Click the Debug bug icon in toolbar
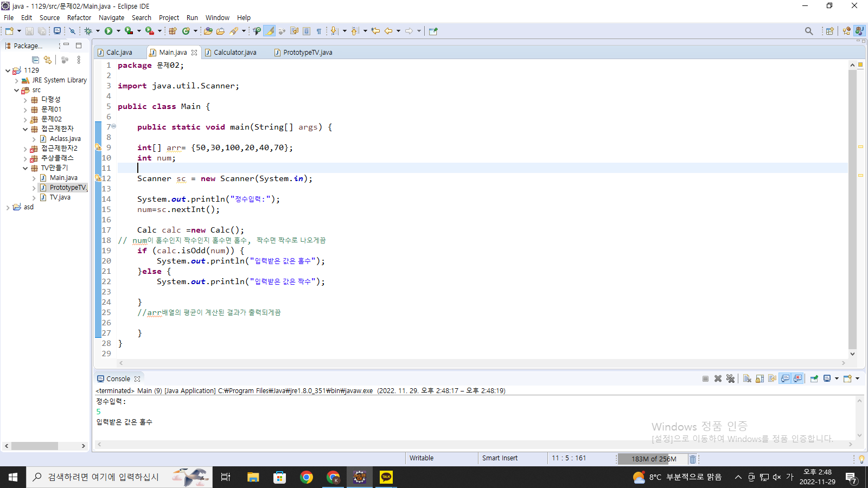Viewport: 868px width, 488px height. coord(88,31)
